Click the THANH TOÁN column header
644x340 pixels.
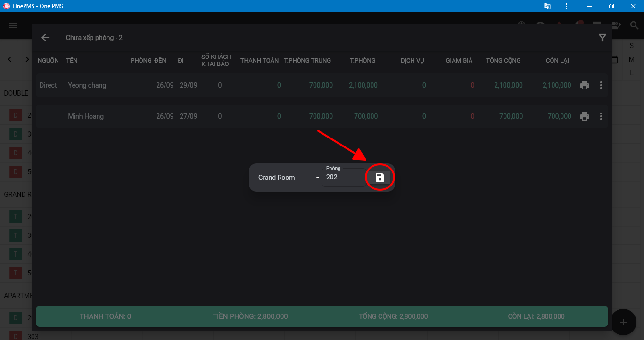[259, 60]
